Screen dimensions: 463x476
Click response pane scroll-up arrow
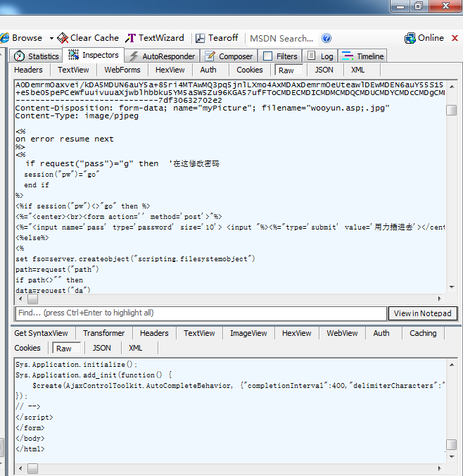[x=452, y=365]
